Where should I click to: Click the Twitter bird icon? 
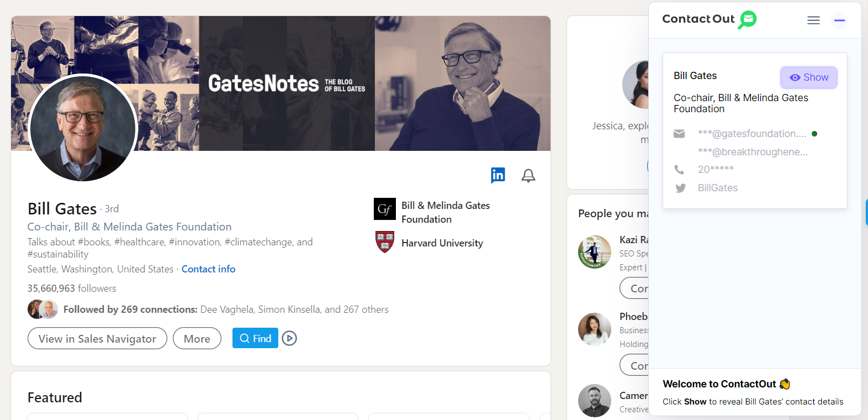pos(680,188)
